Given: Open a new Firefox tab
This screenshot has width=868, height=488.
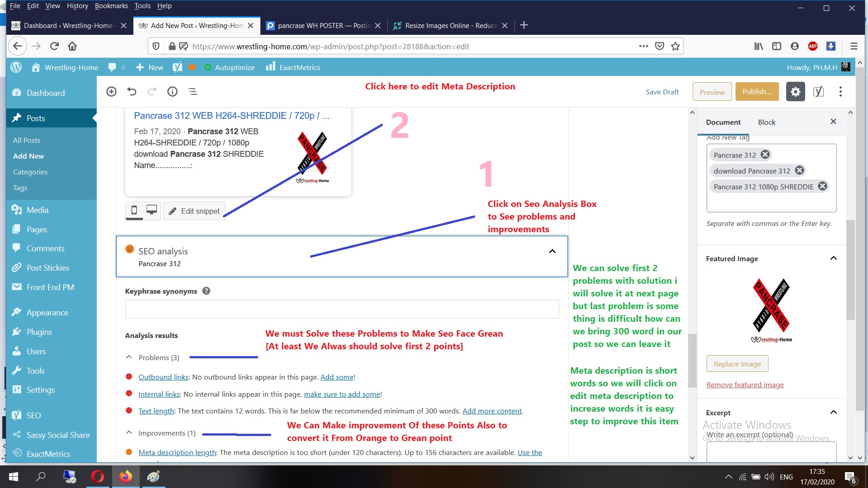Looking at the screenshot, I should pyautogui.click(x=524, y=25).
